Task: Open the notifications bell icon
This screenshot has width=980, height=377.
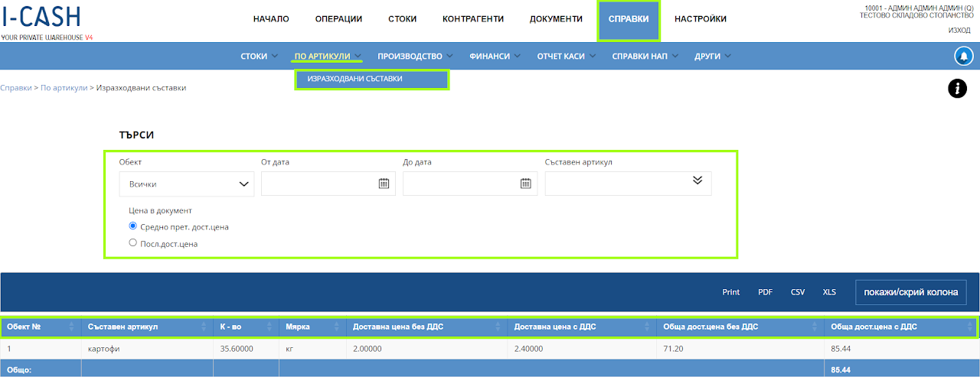Action: coord(963,56)
